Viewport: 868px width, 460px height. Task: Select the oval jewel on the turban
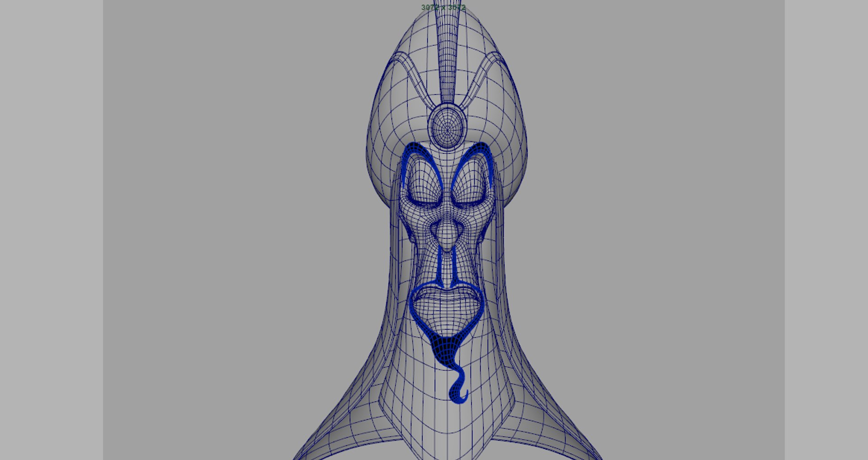click(x=447, y=126)
